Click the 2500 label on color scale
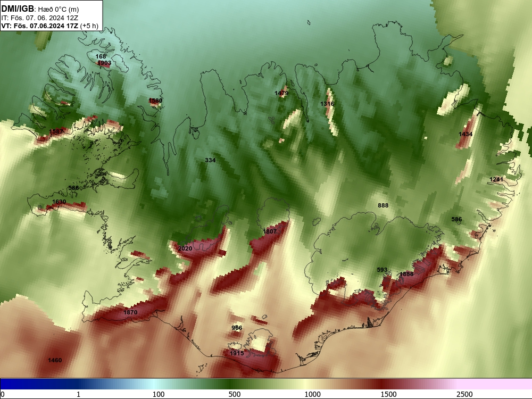The height and width of the screenshot is (399, 532). pos(464,394)
